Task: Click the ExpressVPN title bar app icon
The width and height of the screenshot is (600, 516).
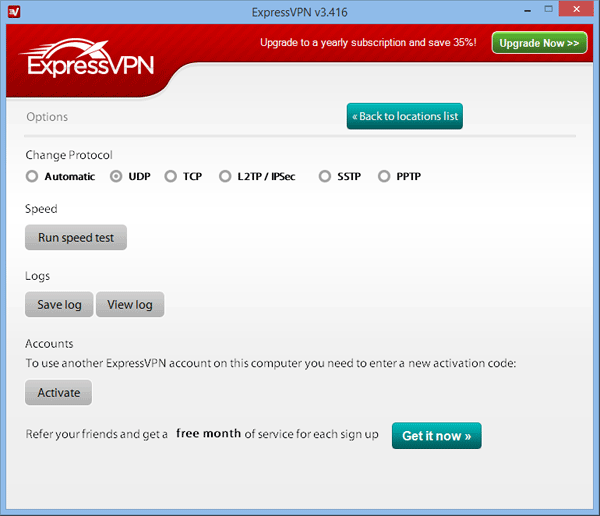Action: coord(14,12)
